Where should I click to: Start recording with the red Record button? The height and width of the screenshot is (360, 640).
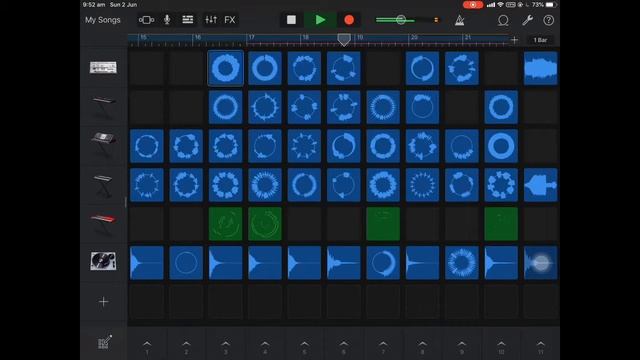pos(349,20)
